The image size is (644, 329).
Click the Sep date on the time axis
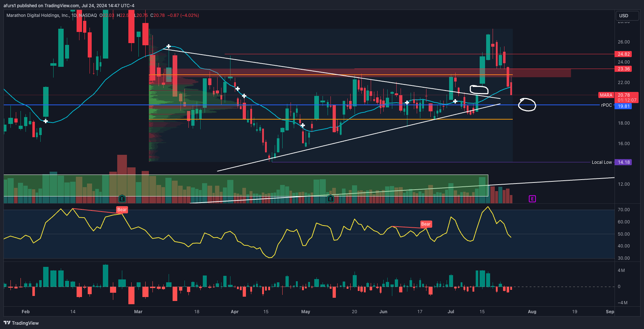pyautogui.click(x=610, y=312)
